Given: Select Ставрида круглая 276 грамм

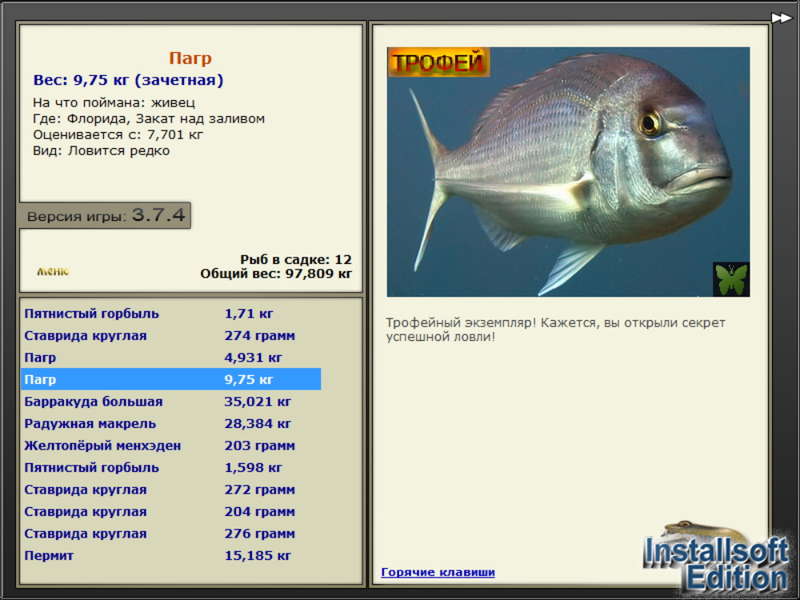Looking at the screenshot, I should [171, 533].
